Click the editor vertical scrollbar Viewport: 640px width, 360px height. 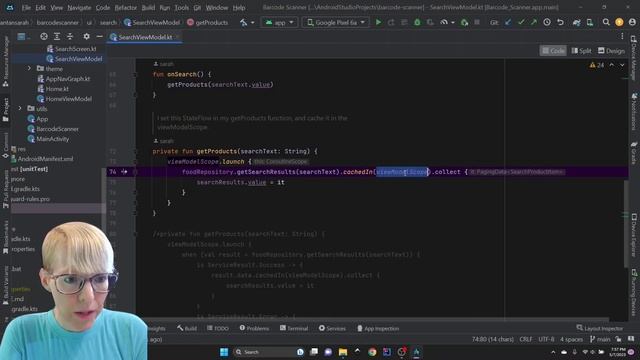[x=626, y=224]
